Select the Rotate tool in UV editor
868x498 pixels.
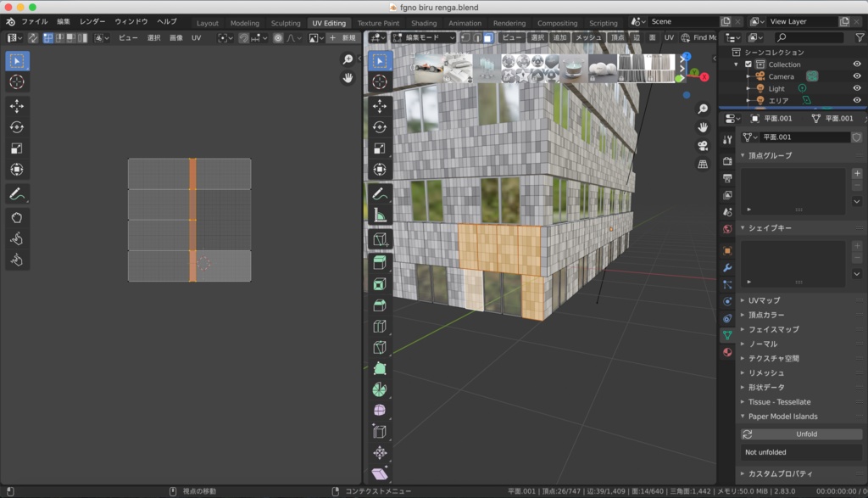(17, 127)
